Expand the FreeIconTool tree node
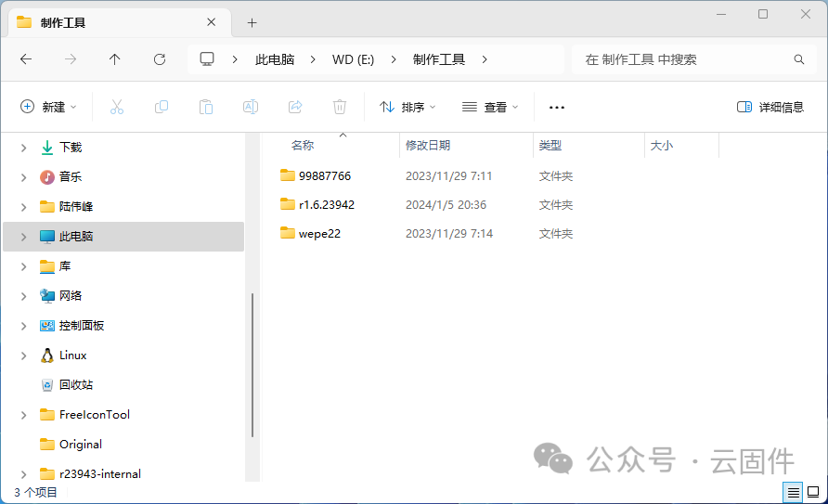The image size is (828, 504). 23,415
